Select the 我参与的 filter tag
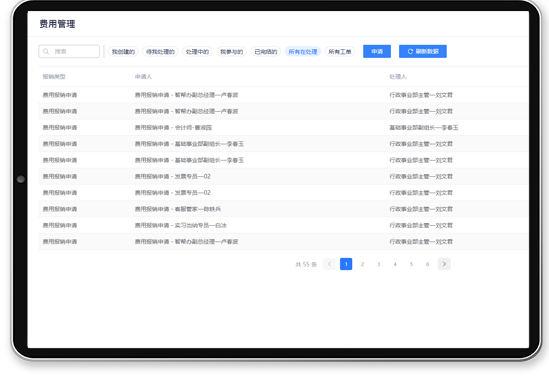The height and width of the screenshot is (379, 549). click(231, 51)
